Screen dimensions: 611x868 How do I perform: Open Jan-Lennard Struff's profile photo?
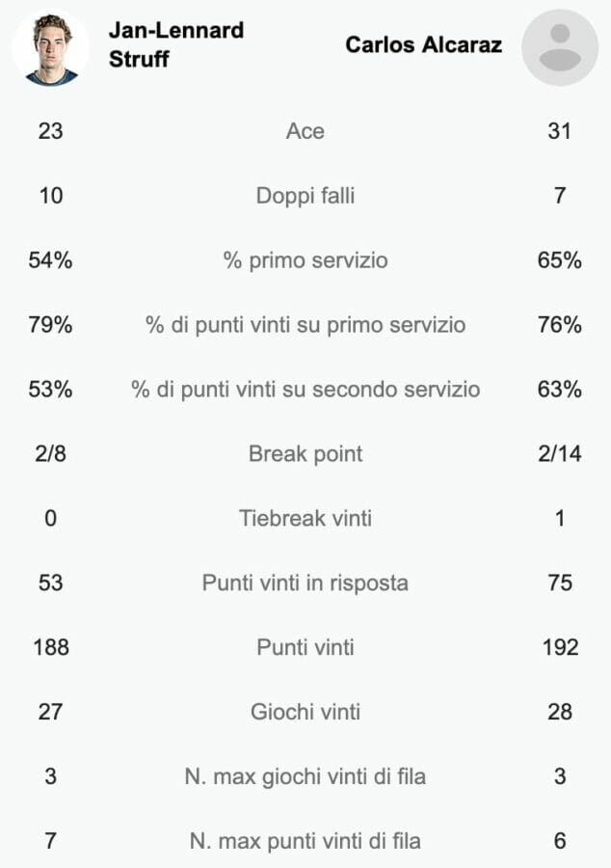50,48
